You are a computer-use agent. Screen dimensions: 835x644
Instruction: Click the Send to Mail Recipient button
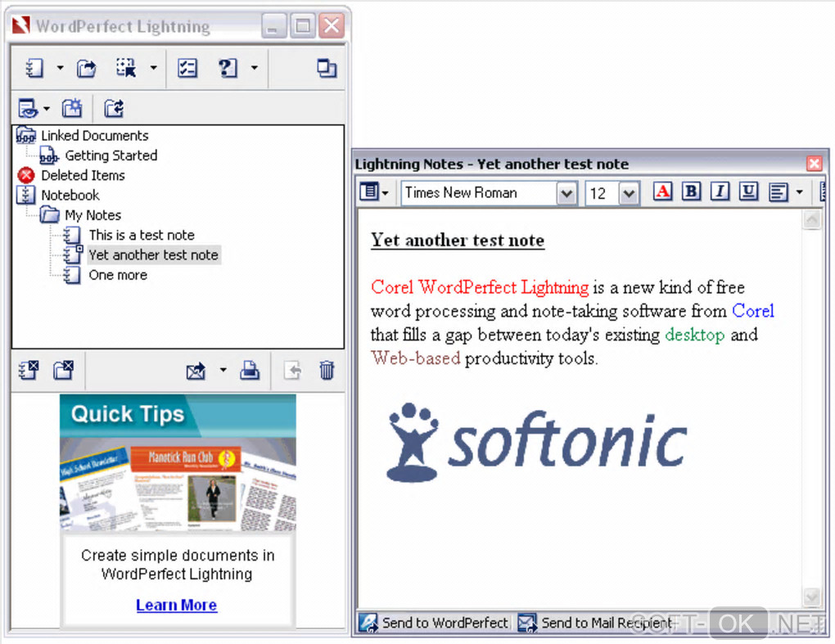pos(595,623)
